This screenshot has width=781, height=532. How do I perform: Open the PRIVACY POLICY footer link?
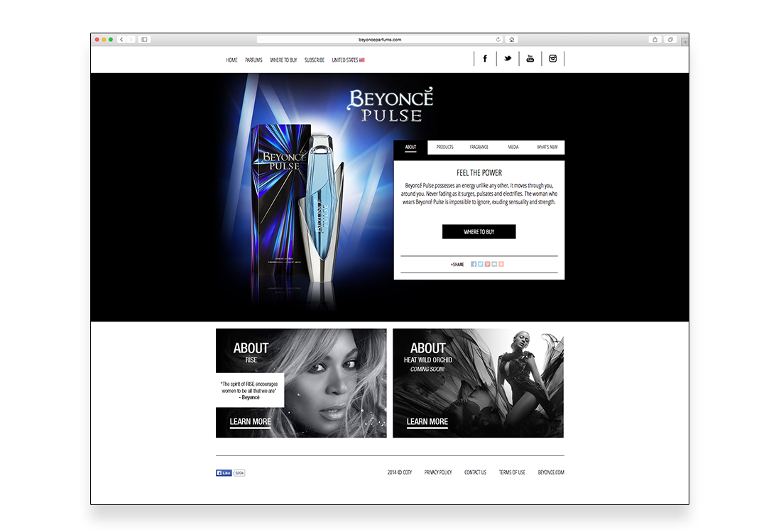[438, 473]
